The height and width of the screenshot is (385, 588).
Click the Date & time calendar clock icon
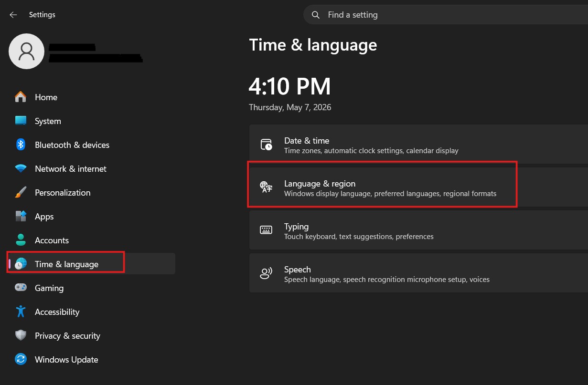(x=266, y=145)
